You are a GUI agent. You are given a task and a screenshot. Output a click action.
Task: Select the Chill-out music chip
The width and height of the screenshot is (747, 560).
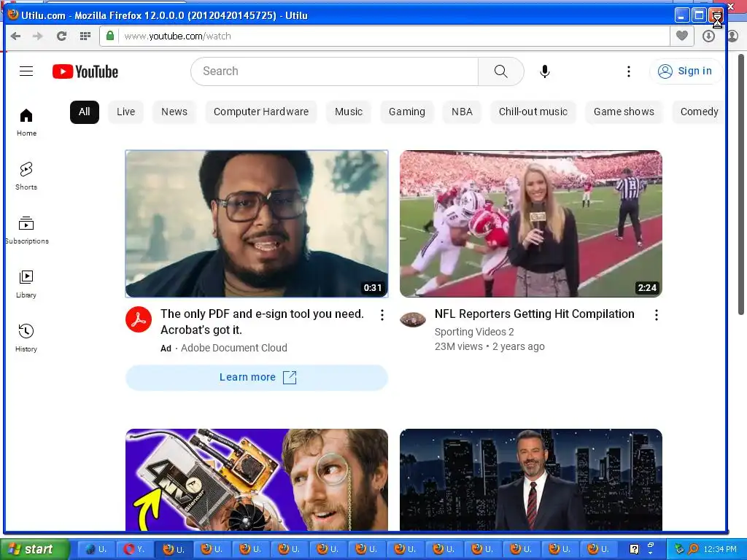(x=533, y=112)
